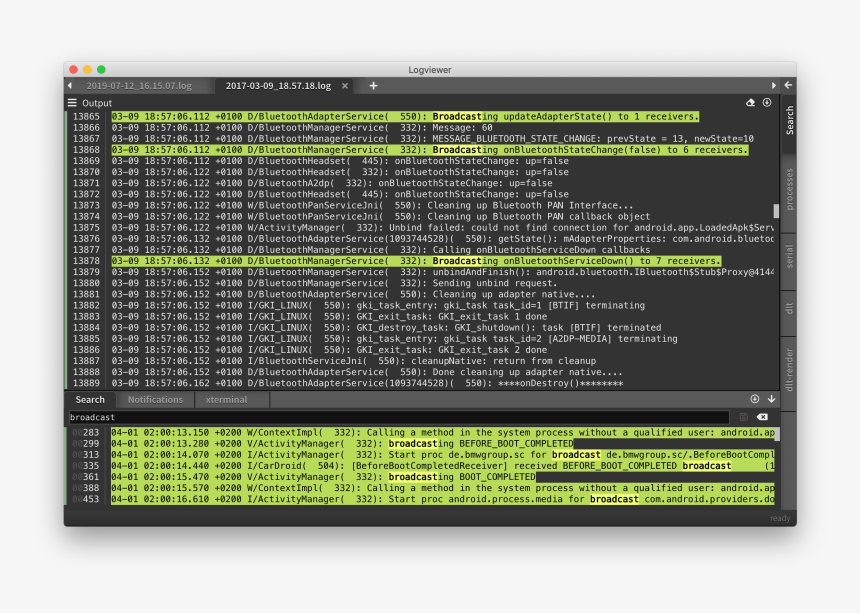Click circled down-arrow icon in Output header
Image resolution: width=860 pixels, height=613 pixels.
point(767,103)
